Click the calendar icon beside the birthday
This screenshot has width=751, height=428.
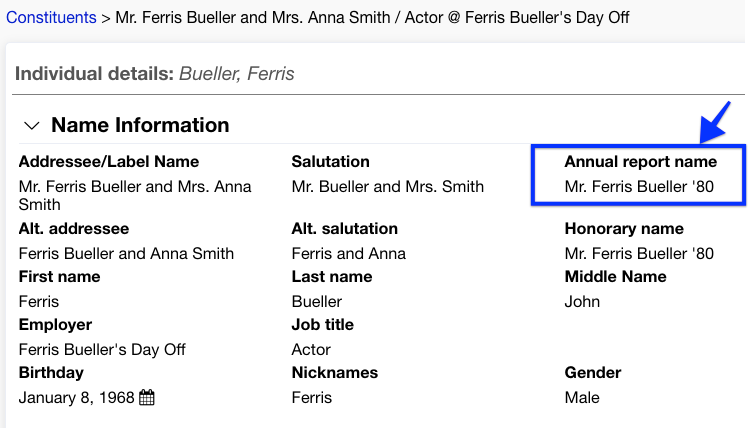pyautogui.click(x=147, y=398)
